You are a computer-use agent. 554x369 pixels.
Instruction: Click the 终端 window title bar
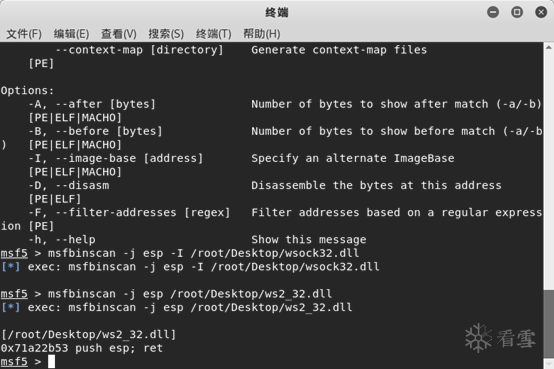tap(277, 13)
